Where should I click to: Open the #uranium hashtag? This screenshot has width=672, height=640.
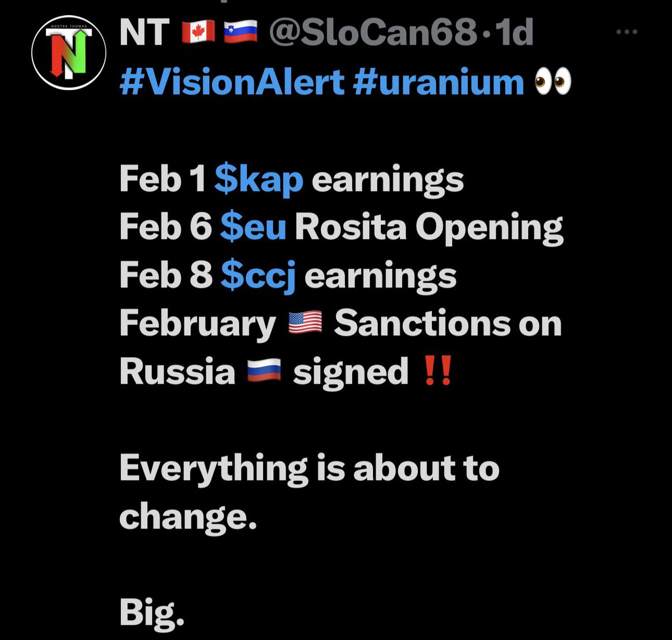(440, 82)
